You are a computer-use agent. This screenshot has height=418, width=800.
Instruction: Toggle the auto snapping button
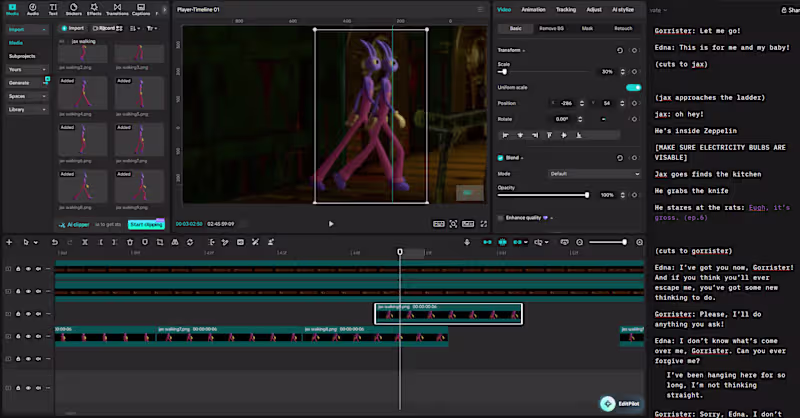[503, 242]
